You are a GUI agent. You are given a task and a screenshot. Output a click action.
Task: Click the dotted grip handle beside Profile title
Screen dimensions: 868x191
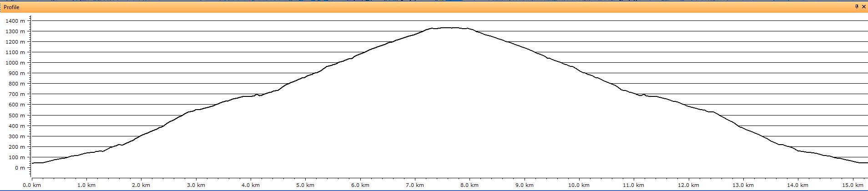pos(1,7)
